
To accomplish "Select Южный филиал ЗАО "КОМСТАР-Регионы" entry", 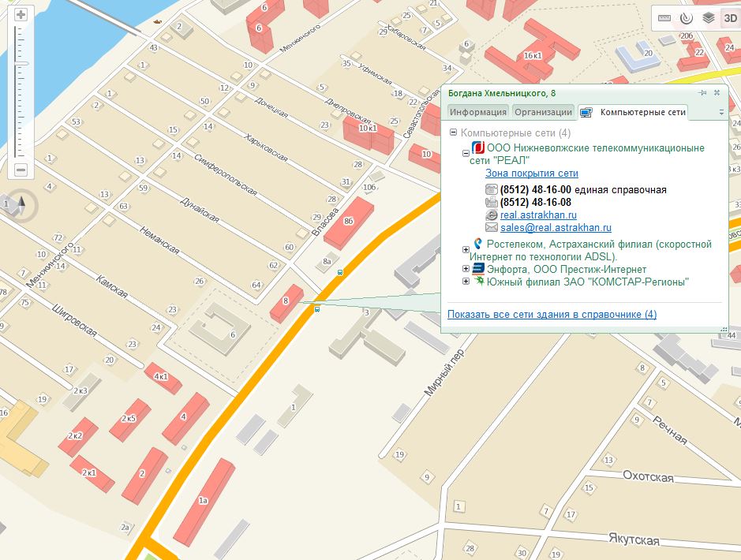I will pyautogui.click(x=587, y=282).
